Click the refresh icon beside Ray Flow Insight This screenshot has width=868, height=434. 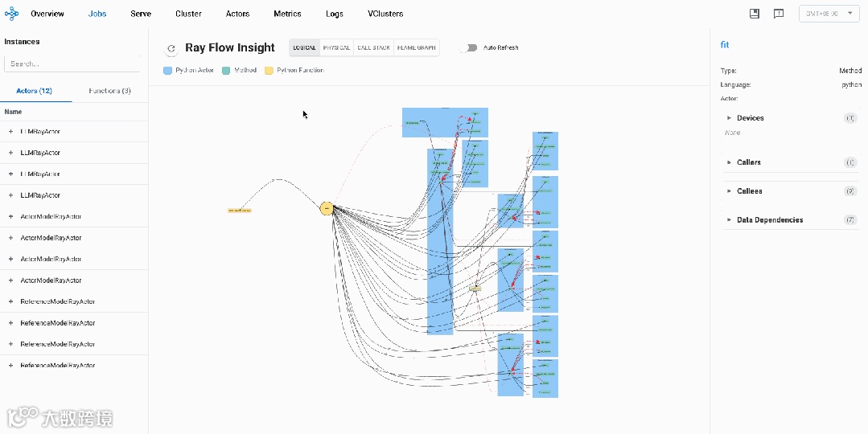(171, 48)
